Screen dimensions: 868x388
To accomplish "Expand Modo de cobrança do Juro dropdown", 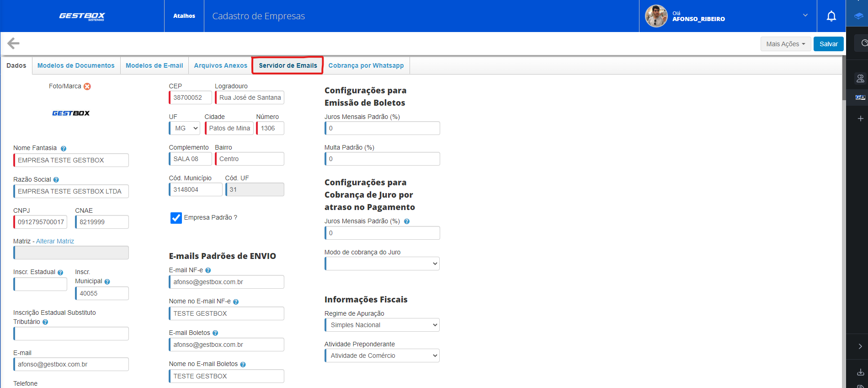I will tap(382, 264).
